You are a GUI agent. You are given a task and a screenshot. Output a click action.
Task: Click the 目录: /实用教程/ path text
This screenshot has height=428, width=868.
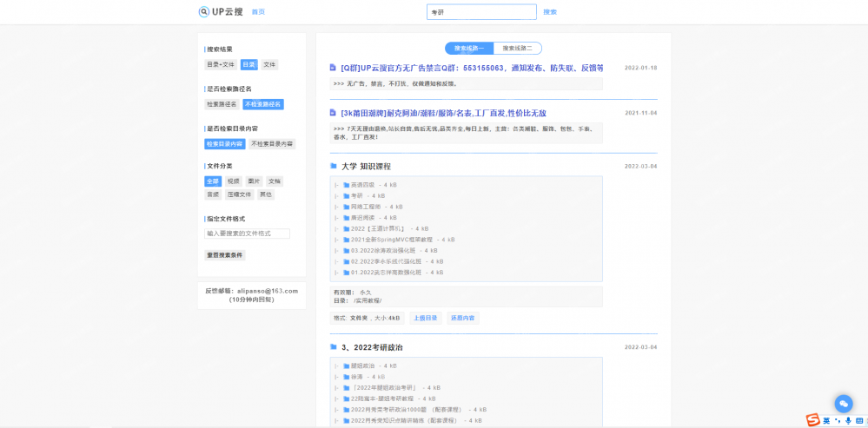click(358, 300)
